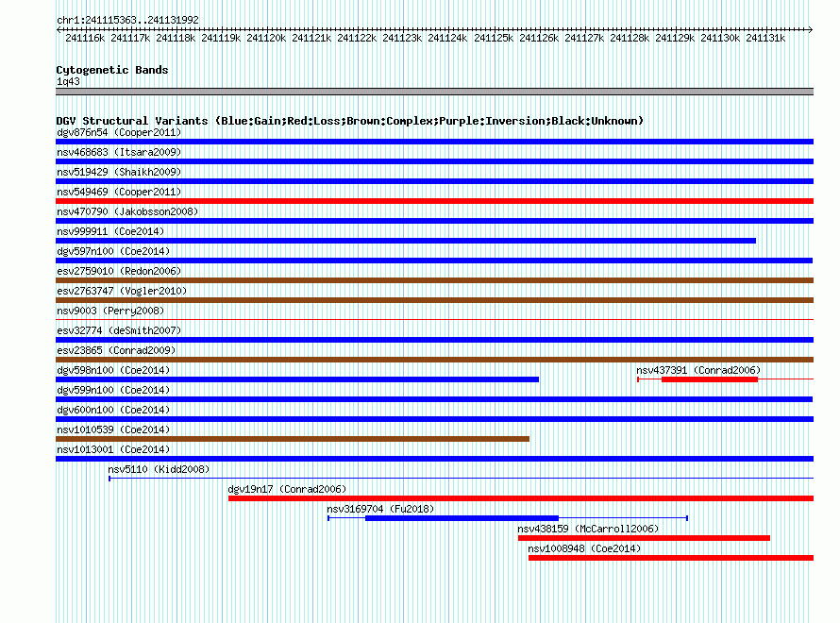This screenshot has width=840, height=623.
Task: Click the gray 1q43 cytogenetic band
Action: [x=434, y=92]
